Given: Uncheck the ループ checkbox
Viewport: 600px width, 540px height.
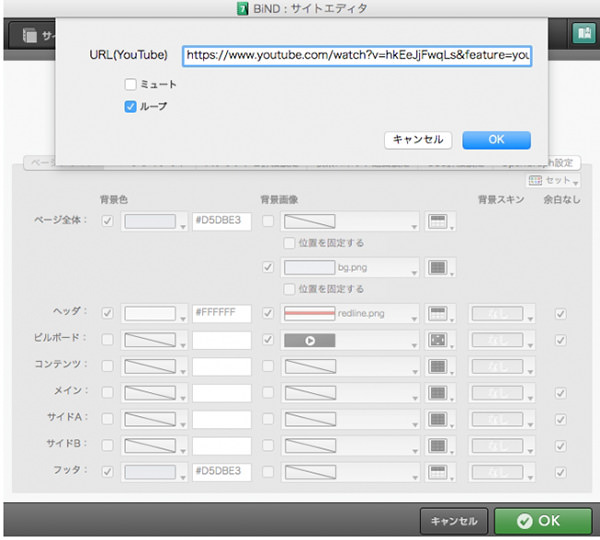Looking at the screenshot, I should click(x=130, y=106).
